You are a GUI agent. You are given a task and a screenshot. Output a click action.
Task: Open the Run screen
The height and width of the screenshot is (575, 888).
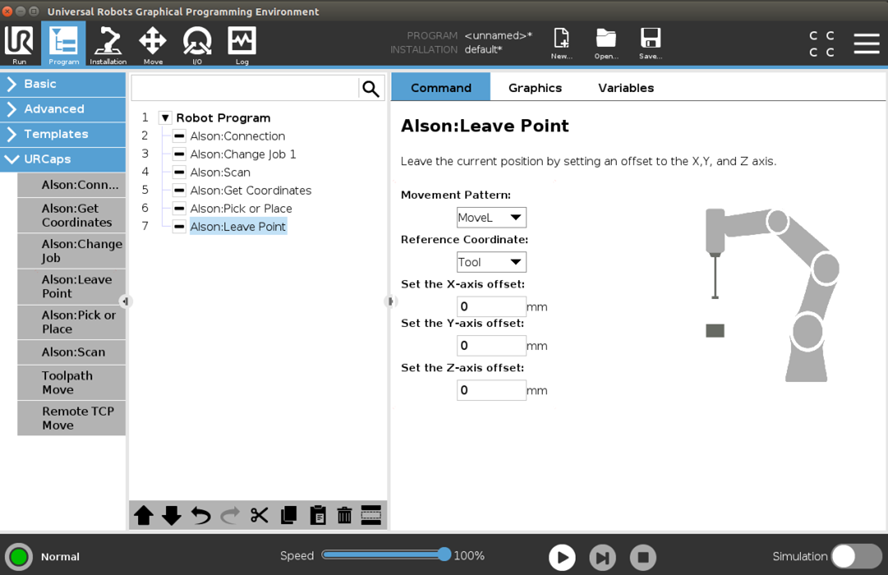pyautogui.click(x=20, y=45)
